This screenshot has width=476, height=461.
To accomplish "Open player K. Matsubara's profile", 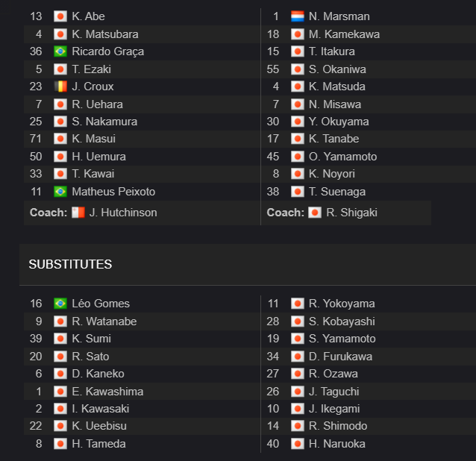I will pyautogui.click(x=105, y=34).
